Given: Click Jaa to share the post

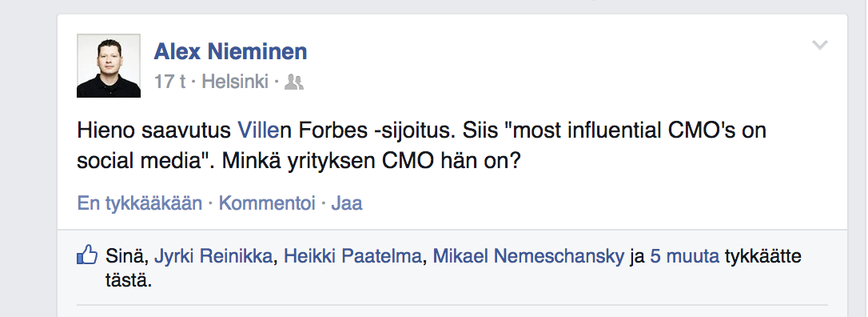Looking at the screenshot, I should tap(347, 203).
